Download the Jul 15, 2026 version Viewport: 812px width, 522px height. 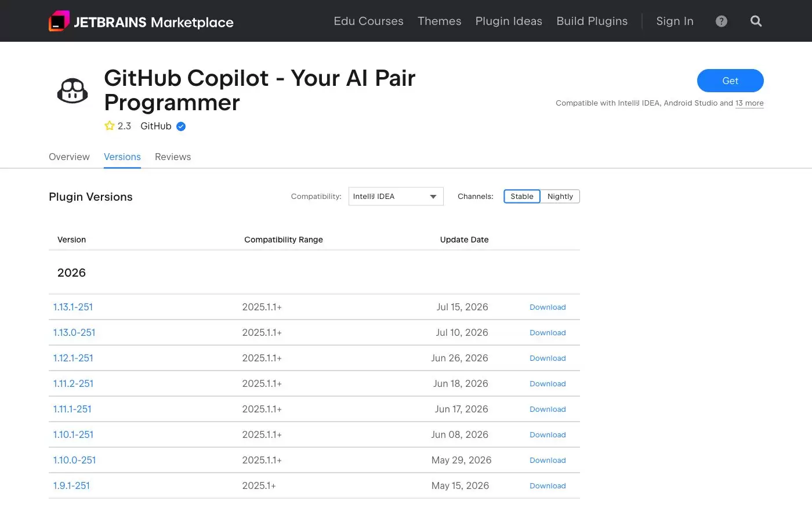click(548, 307)
